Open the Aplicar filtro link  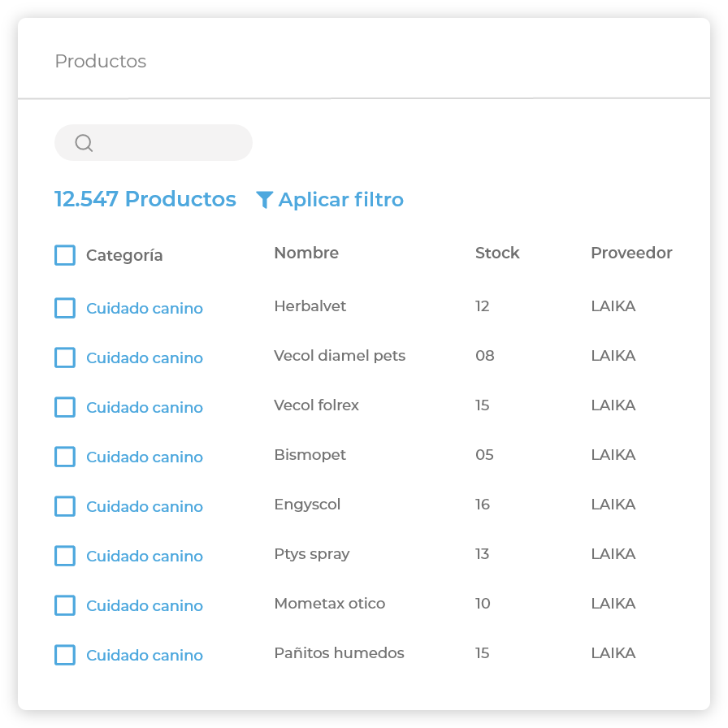click(x=340, y=200)
